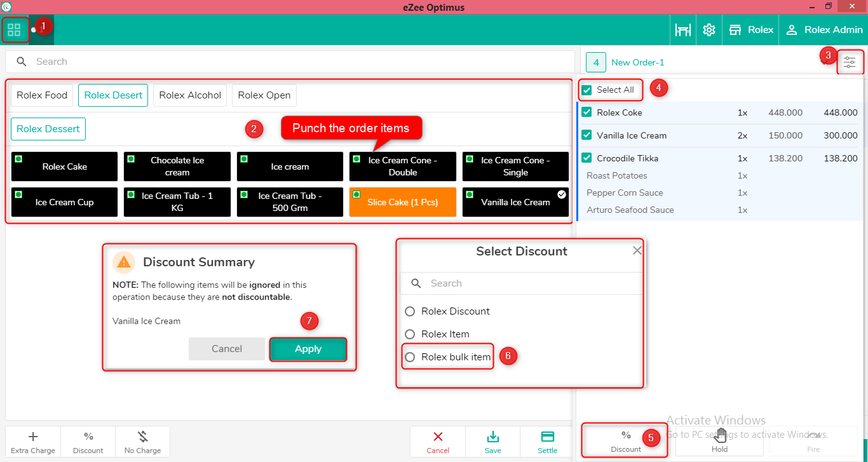Choose Rolex Discount radio option
868x462 pixels.
coord(410,311)
